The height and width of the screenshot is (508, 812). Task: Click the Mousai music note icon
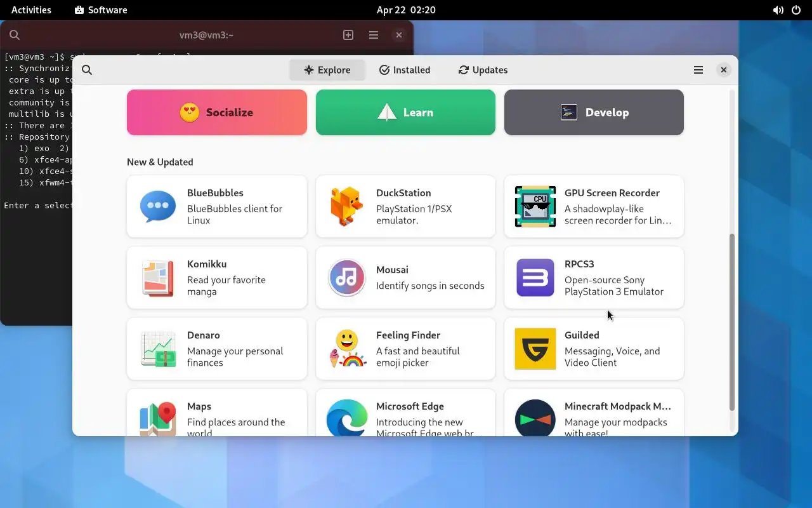tap(346, 277)
